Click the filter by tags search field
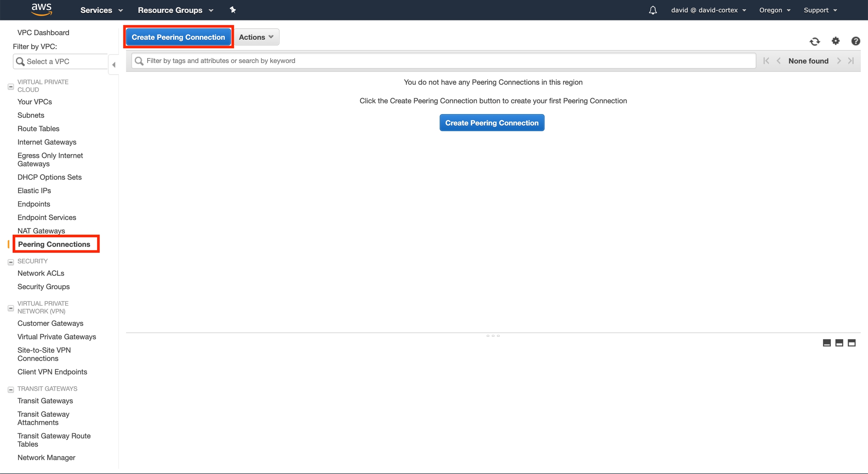 pos(445,61)
